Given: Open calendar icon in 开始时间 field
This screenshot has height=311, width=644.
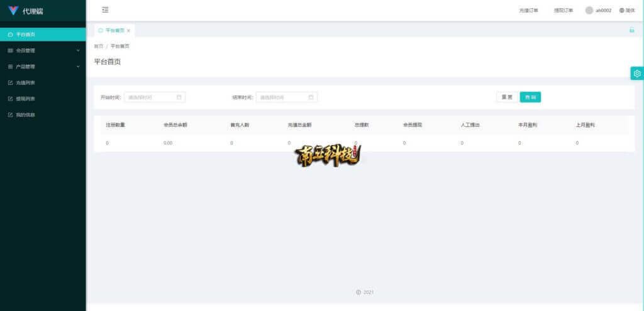Looking at the screenshot, I should tap(179, 97).
